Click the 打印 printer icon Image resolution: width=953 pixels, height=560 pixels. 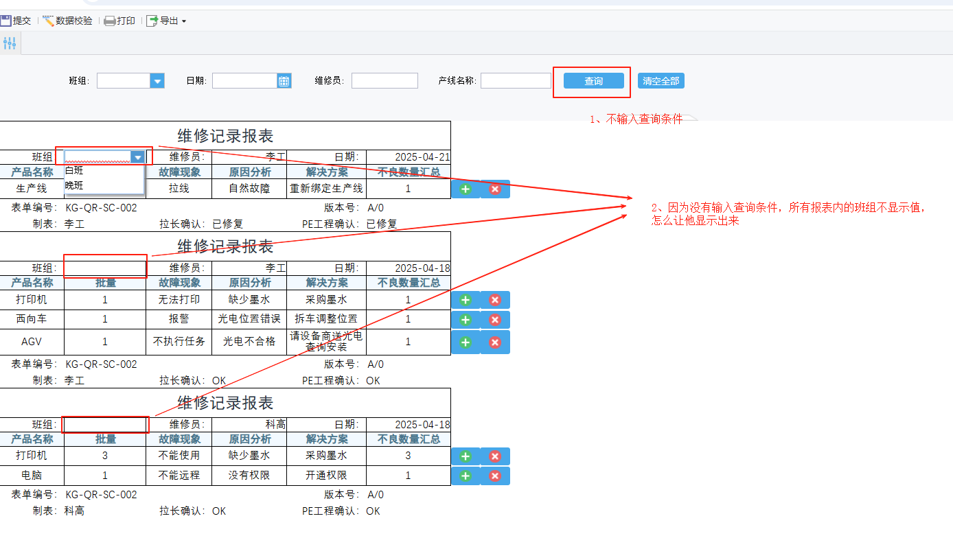pos(109,21)
